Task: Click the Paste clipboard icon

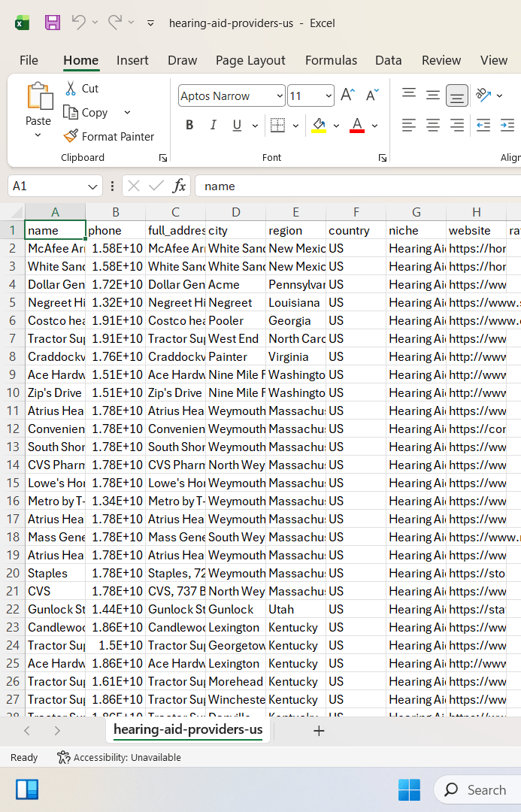Action: pyautogui.click(x=39, y=96)
